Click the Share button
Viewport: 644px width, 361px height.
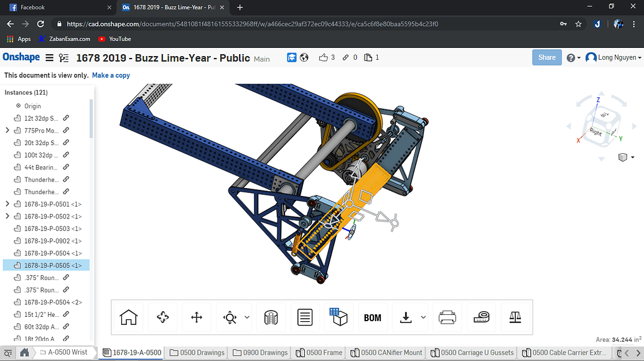pyautogui.click(x=546, y=57)
